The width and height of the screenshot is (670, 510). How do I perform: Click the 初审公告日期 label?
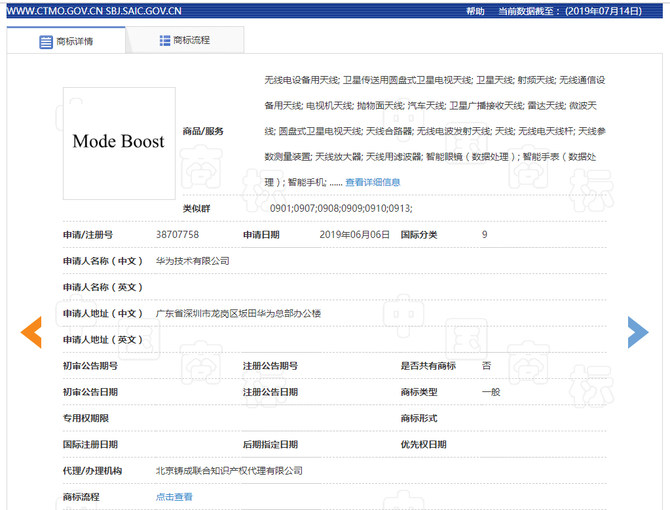90,392
